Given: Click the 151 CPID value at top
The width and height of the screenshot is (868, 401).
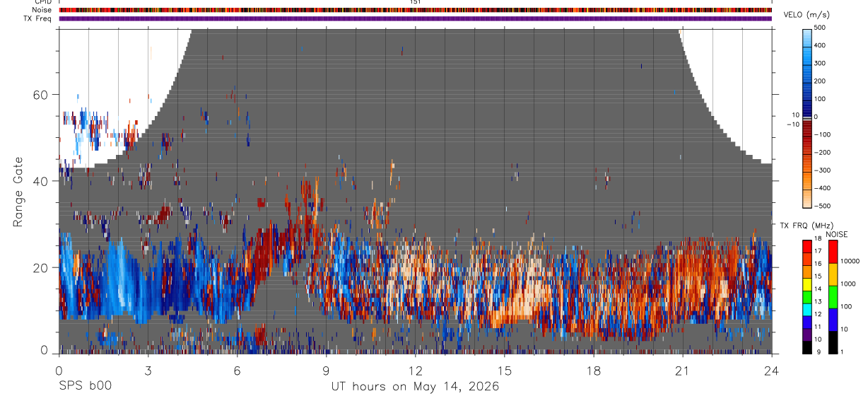Looking at the screenshot, I should 416,2.
